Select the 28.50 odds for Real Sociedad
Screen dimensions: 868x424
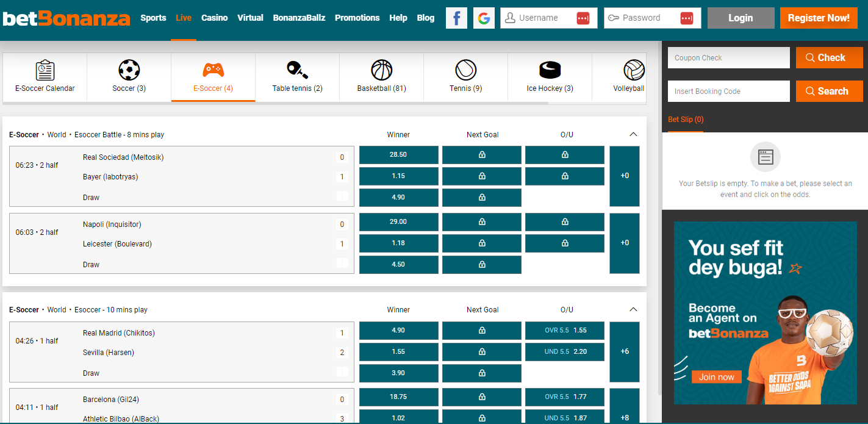pyautogui.click(x=398, y=155)
